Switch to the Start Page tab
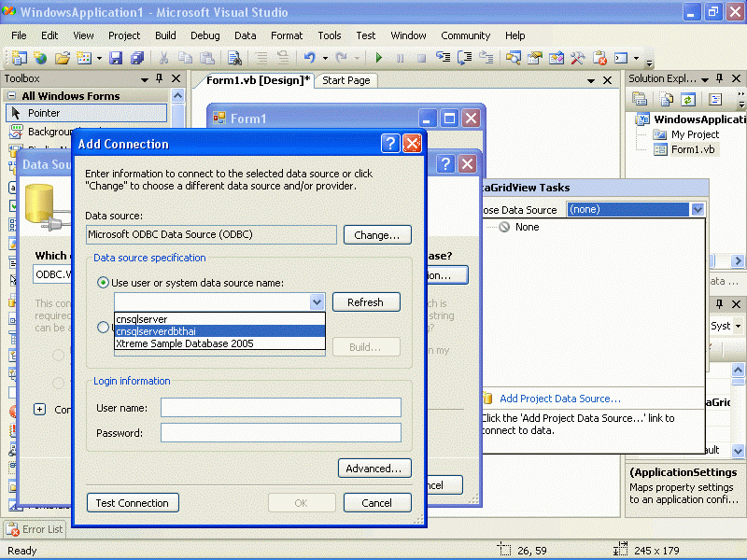 pyautogui.click(x=346, y=80)
